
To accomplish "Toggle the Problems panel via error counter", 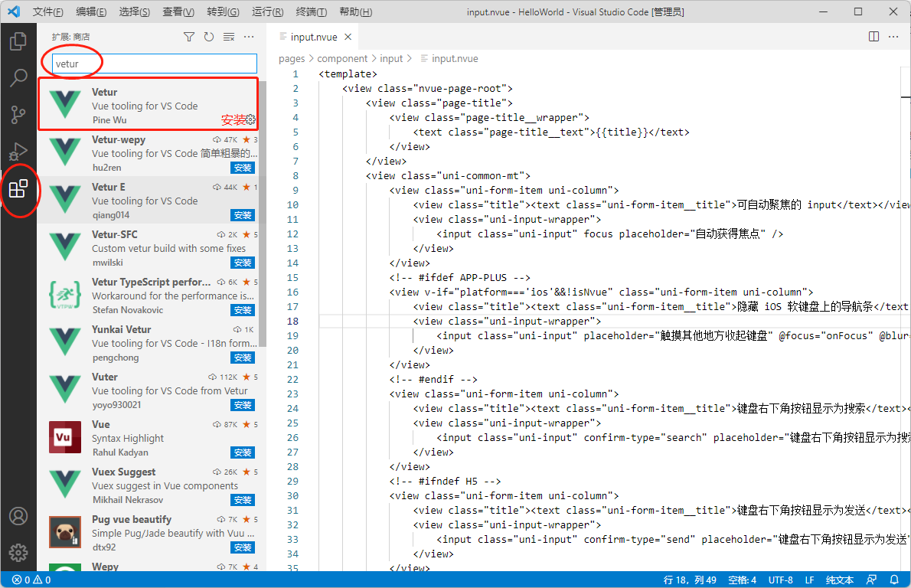I will coord(23,580).
